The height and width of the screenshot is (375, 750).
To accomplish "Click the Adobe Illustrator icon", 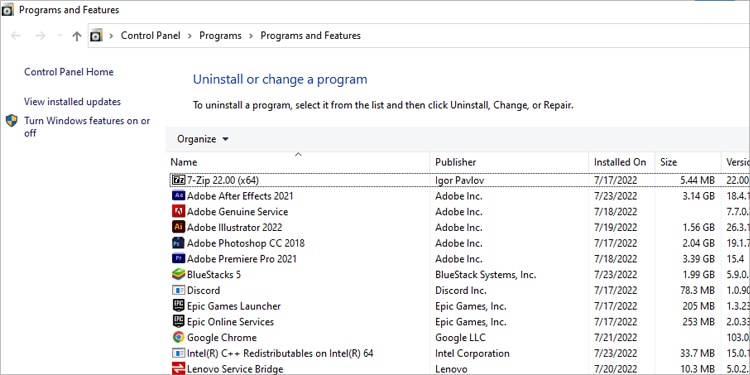I will pyautogui.click(x=178, y=227).
